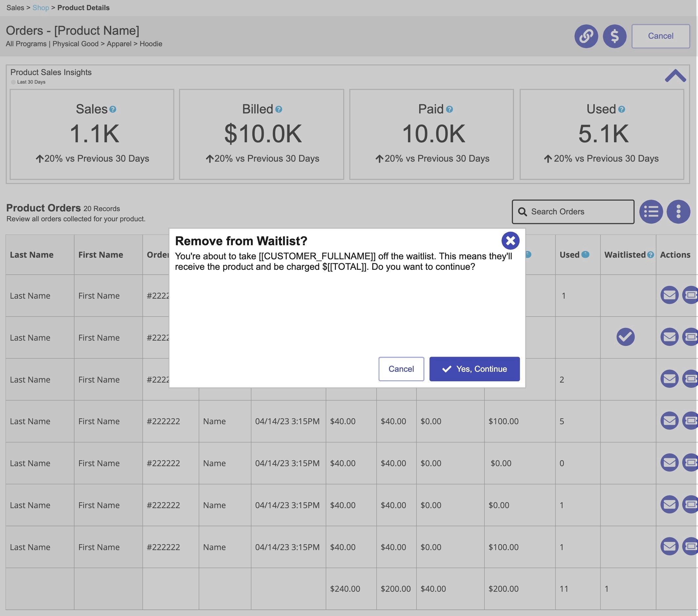Image resolution: width=698 pixels, height=616 pixels.
Task: Click the email icon in last order row
Action: (669, 546)
